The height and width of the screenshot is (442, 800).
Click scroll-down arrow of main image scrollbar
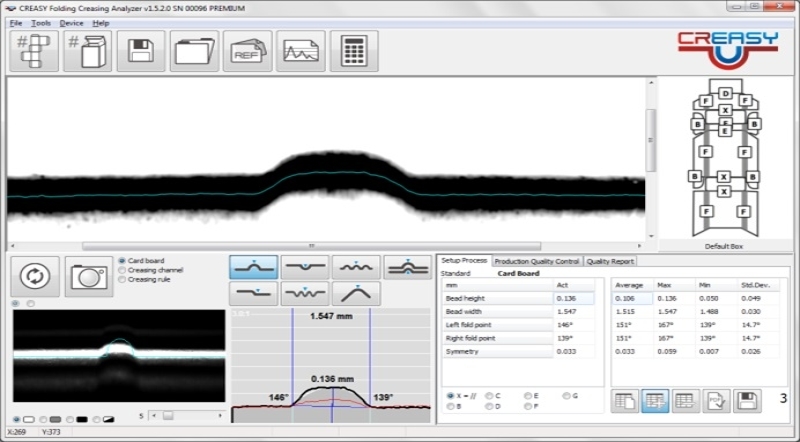651,236
